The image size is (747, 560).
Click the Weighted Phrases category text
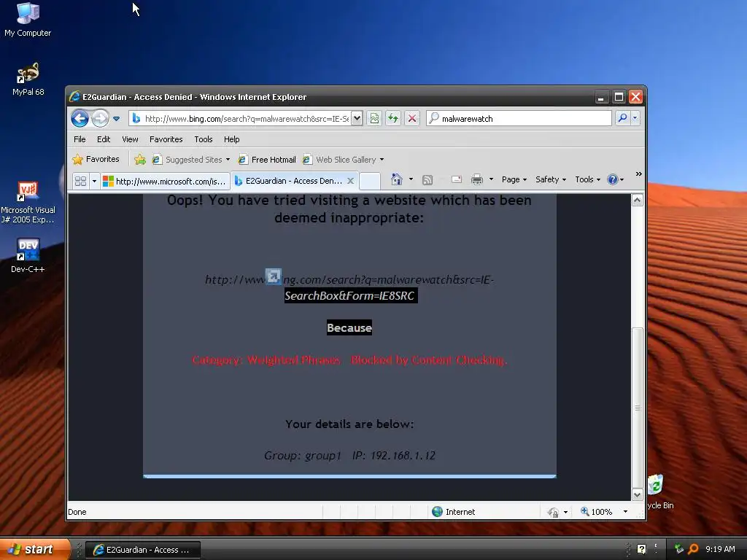[x=266, y=360]
